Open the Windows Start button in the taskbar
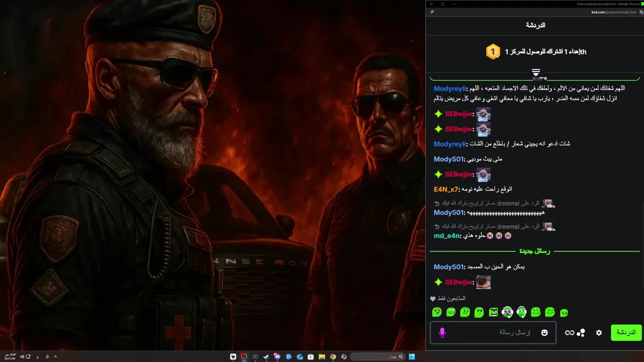644x362 pixels. 412,356
